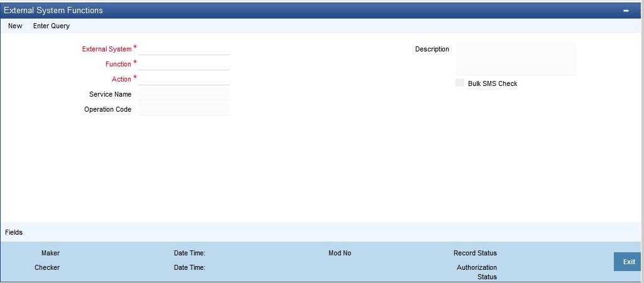Image resolution: width=644 pixels, height=283 pixels.
Task: Select the Action input field
Action: point(183,79)
